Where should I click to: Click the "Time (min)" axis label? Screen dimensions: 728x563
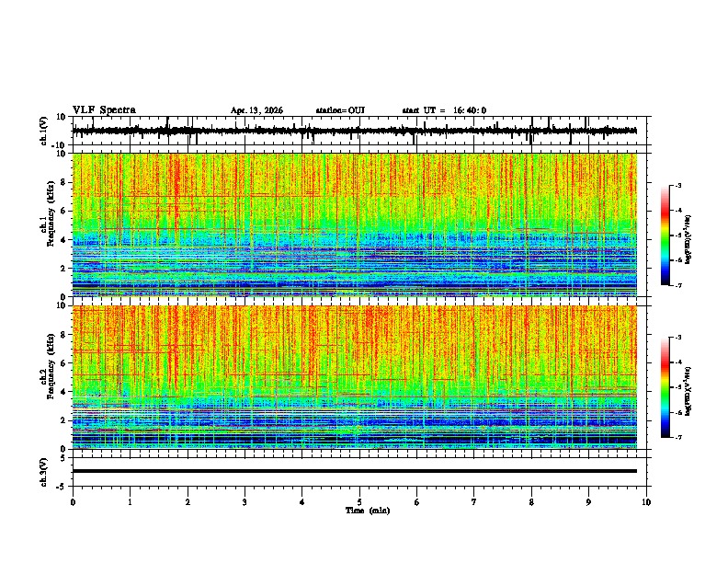click(x=368, y=511)
